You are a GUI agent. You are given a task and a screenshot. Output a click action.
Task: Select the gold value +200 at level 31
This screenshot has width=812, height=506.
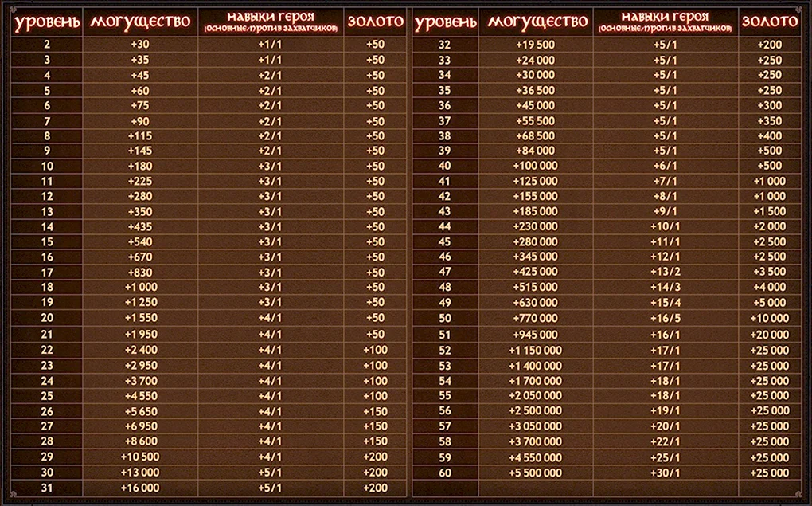click(x=376, y=488)
